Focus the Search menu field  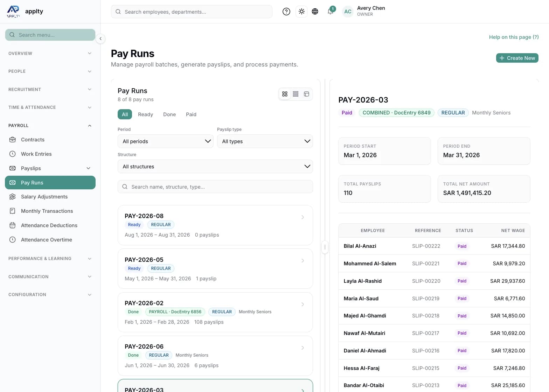[x=50, y=35]
